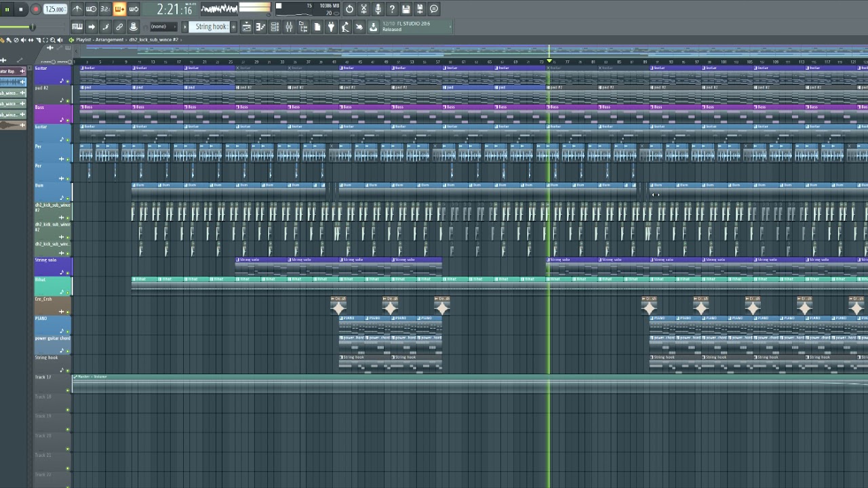Click the Master - Volume automation clip
The height and width of the screenshot is (488, 868).
coord(470,384)
